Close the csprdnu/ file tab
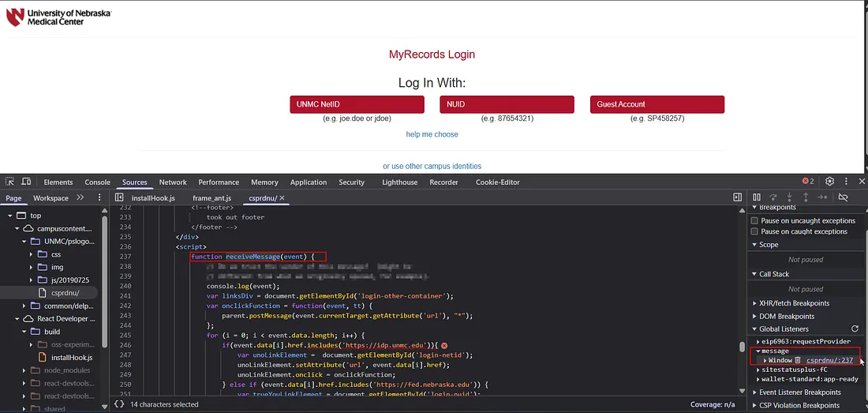This screenshot has width=868, height=413. [x=282, y=197]
